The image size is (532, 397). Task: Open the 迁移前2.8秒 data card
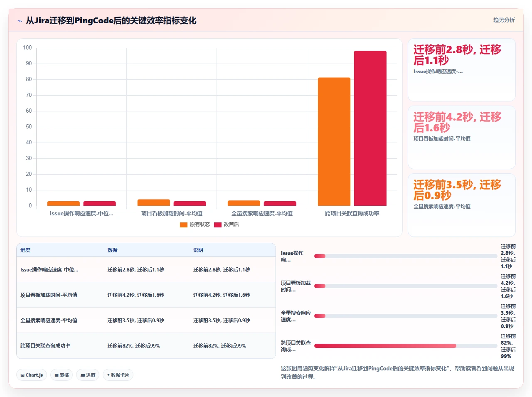click(x=462, y=70)
